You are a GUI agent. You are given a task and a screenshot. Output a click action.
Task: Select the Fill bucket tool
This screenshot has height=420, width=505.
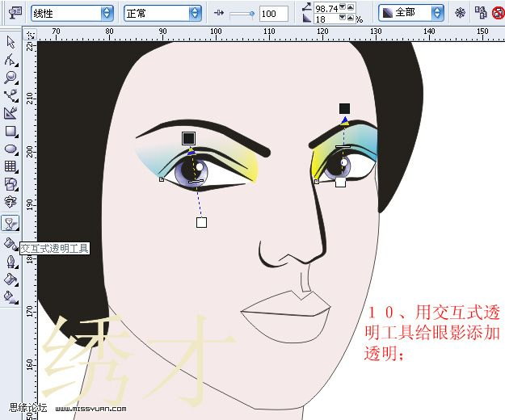tap(11, 279)
